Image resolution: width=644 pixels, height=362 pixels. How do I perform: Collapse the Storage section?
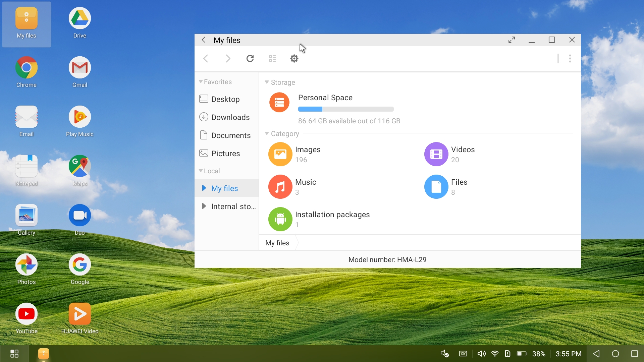[x=267, y=82]
